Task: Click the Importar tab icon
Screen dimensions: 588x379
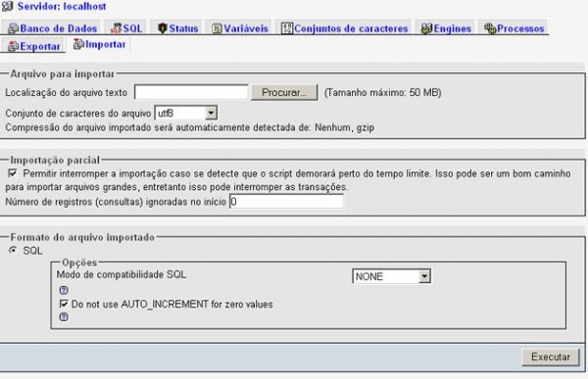Action: 78,44
